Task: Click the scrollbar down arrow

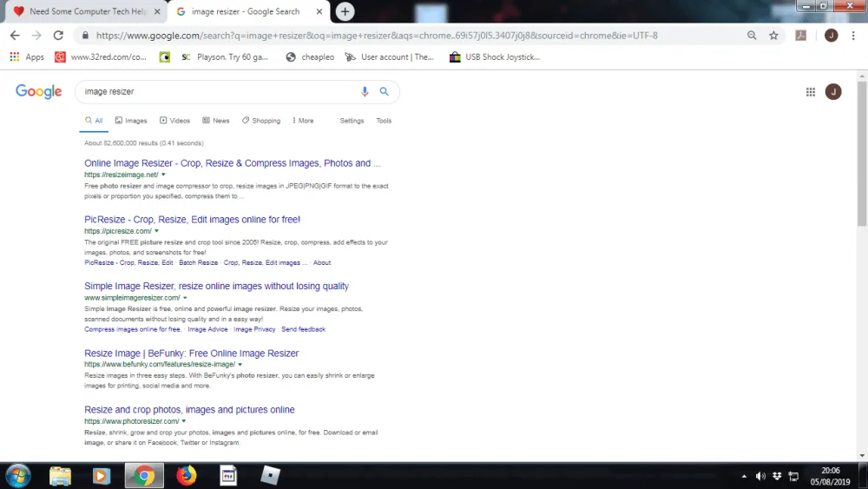Action: tap(862, 456)
